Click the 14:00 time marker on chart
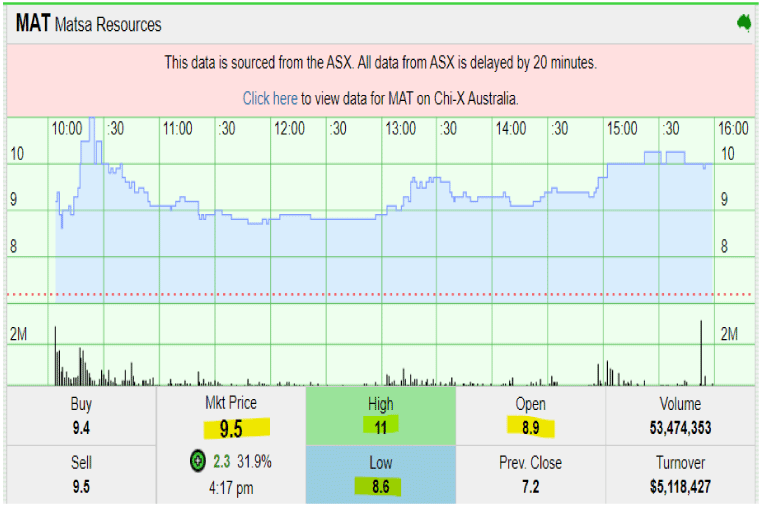The width and height of the screenshot is (761, 506). click(x=510, y=128)
